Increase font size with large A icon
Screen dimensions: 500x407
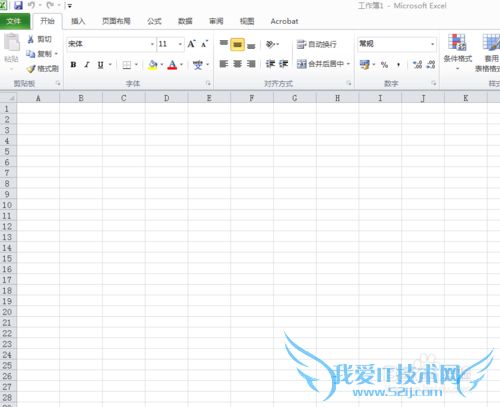(191, 44)
